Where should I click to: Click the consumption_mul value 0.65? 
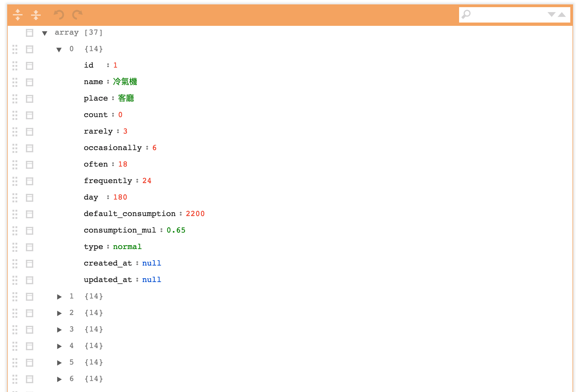pyautogui.click(x=176, y=230)
